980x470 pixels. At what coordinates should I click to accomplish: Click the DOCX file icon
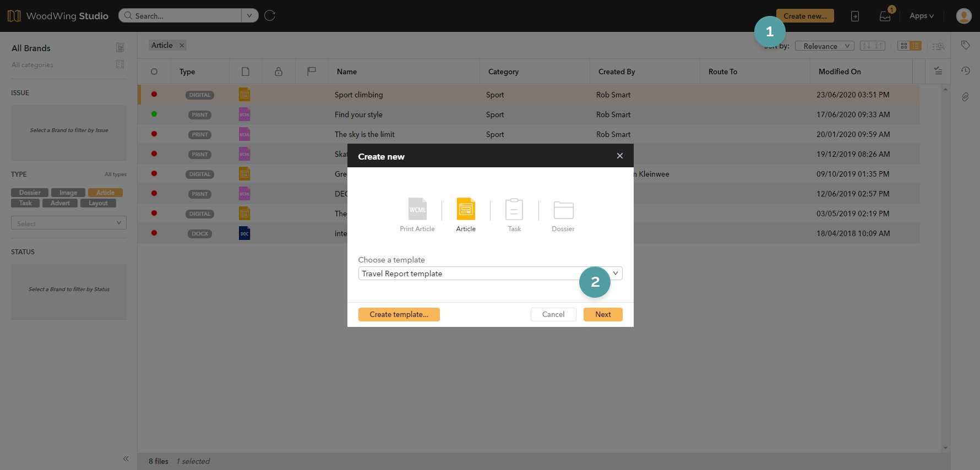tap(244, 233)
